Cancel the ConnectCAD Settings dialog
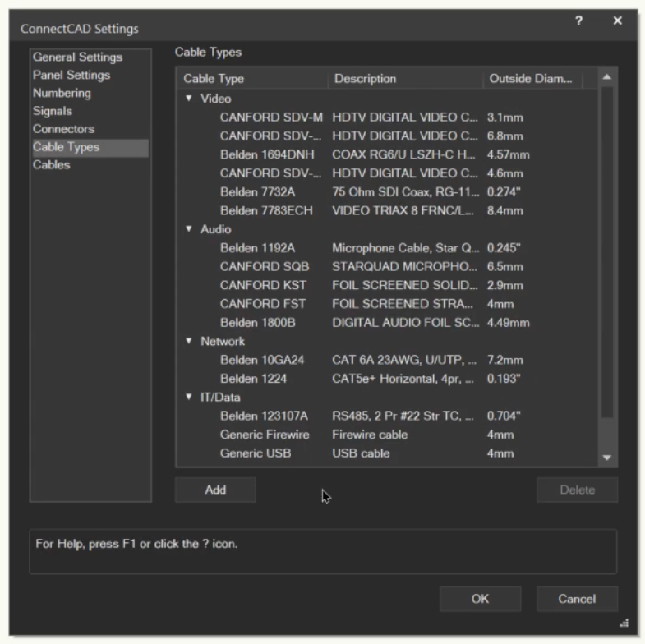The height and width of the screenshot is (644, 645). point(577,599)
